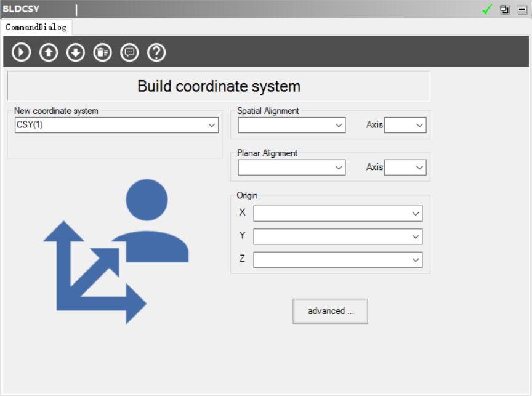Click the down arrow toolbar icon

click(x=75, y=52)
